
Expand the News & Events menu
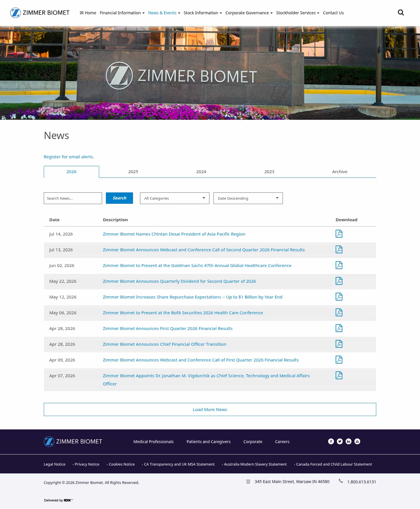click(x=164, y=13)
